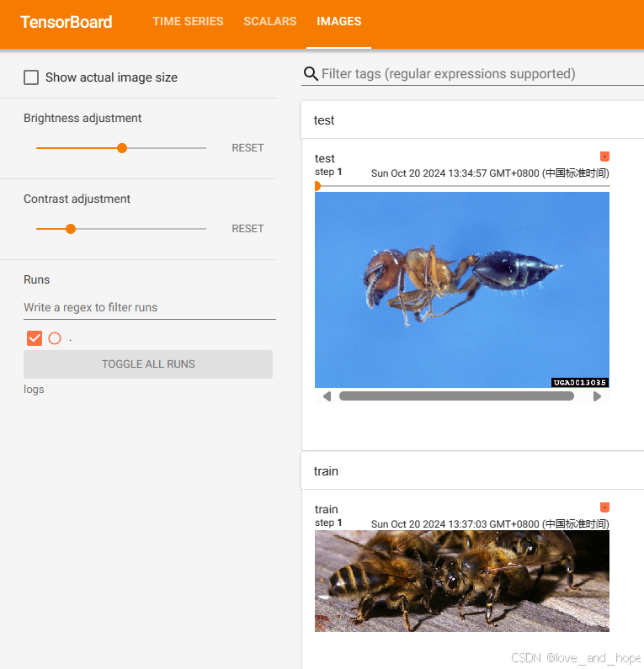This screenshot has height=669, width=644.
Task: Uncheck the orange run checkbox
Action: pos(35,338)
